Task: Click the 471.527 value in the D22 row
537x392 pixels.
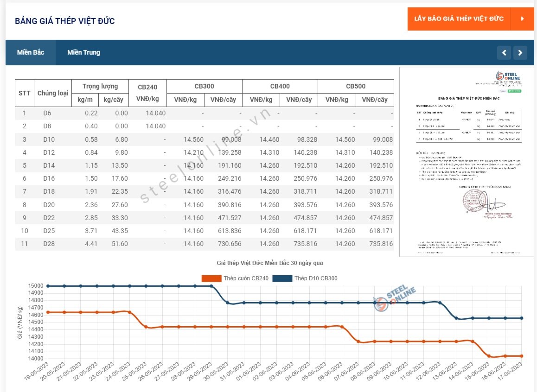Action: click(x=230, y=218)
